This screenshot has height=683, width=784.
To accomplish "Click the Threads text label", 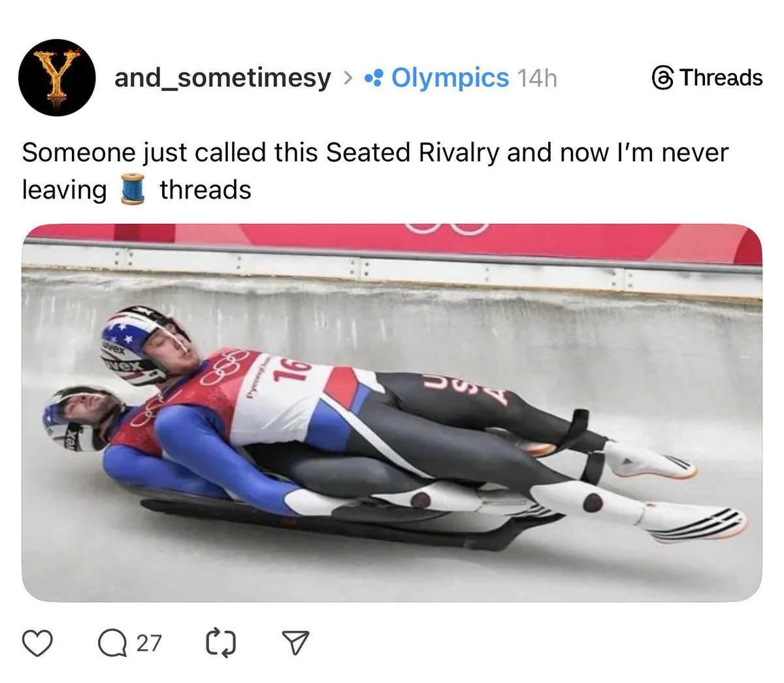I will tap(721, 78).
